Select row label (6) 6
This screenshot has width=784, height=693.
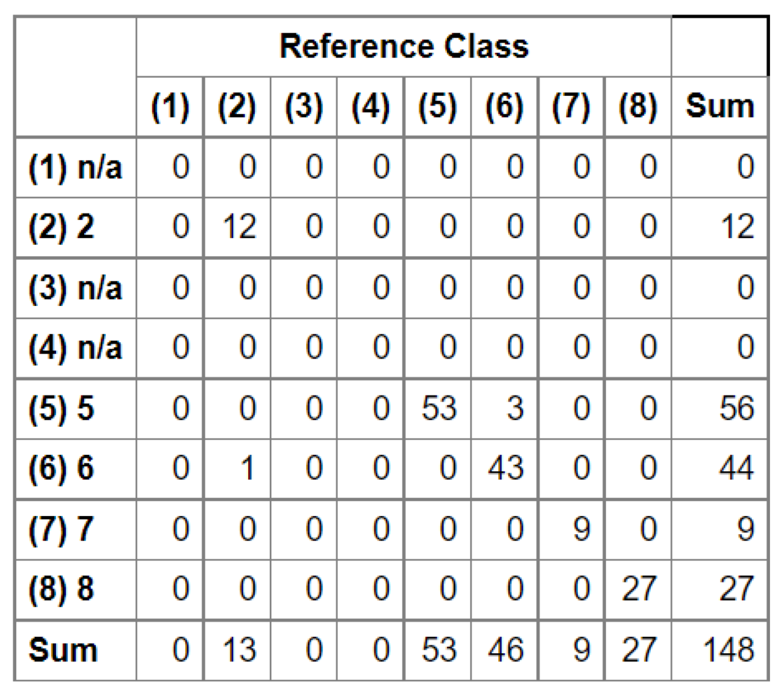coord(61,468)
